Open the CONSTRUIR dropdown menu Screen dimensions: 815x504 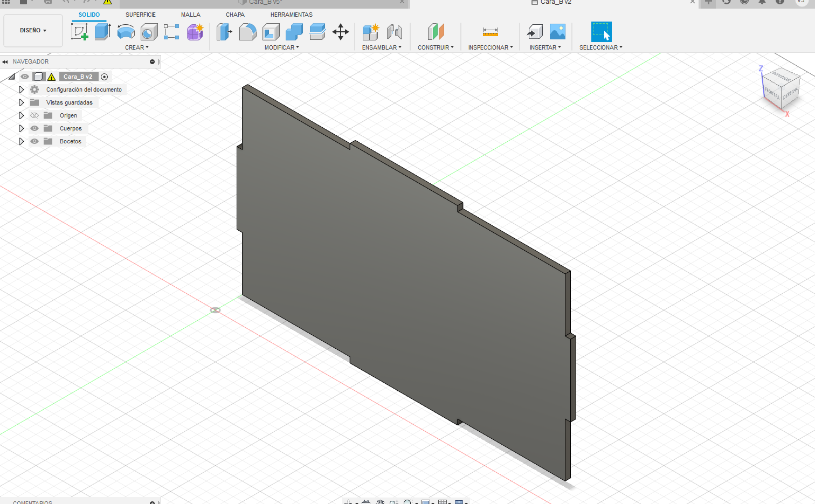coord(436,47)
